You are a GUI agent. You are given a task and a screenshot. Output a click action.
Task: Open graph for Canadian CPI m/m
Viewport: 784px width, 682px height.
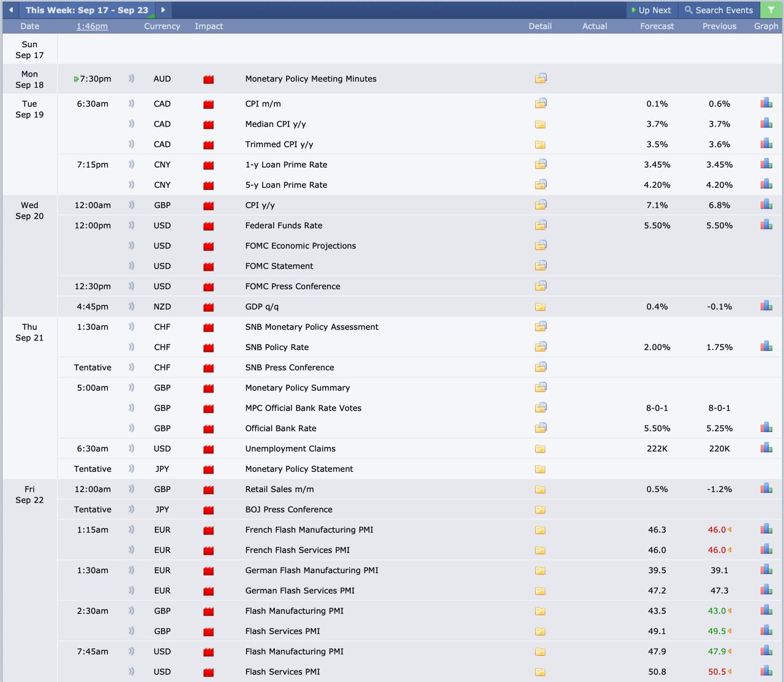click(766, 103)
